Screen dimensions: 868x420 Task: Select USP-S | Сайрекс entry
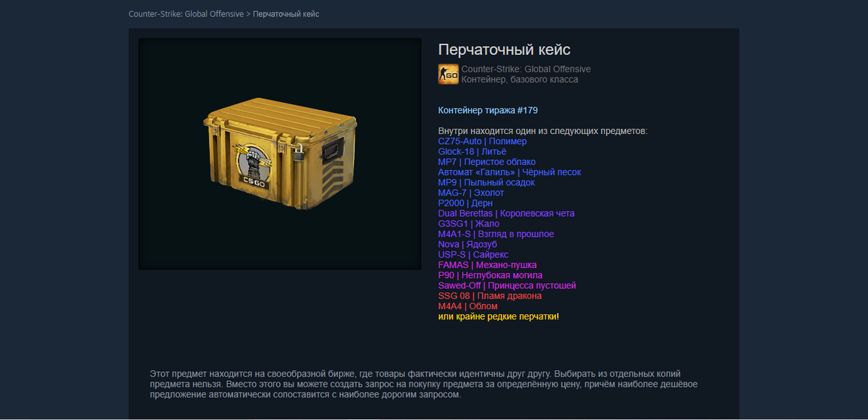pos(473,255)
